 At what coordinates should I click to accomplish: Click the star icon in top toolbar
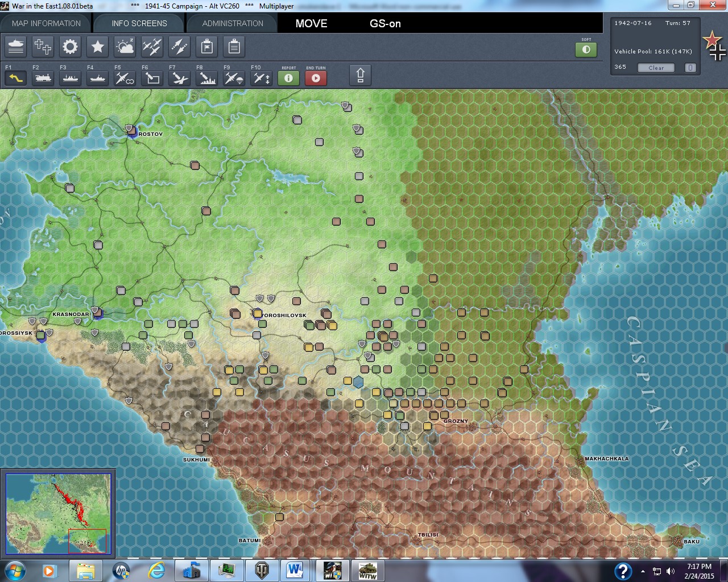pos(98,47)
